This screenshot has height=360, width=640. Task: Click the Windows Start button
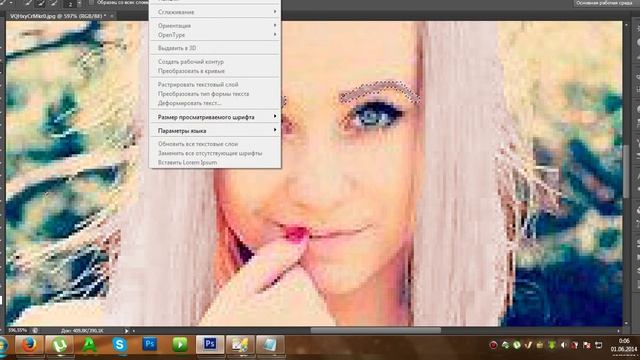pos(3,345)
